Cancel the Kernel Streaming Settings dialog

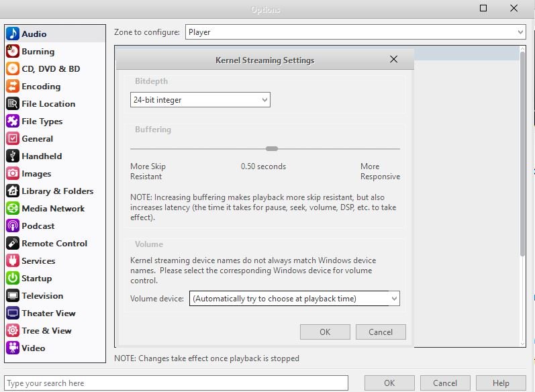(x=381, y=332)
